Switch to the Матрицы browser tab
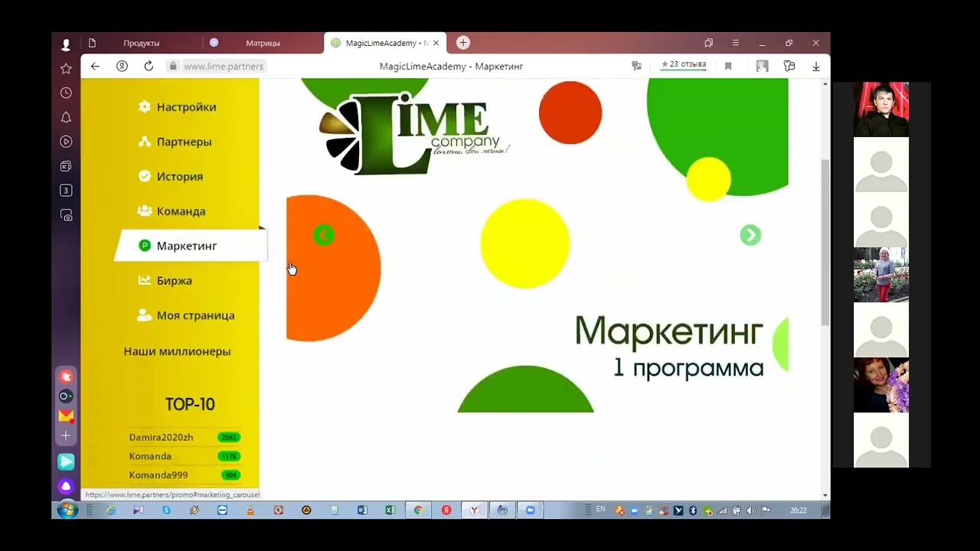Image resolution: width=980 pixels, height=551 pixels. click(263, 43)
